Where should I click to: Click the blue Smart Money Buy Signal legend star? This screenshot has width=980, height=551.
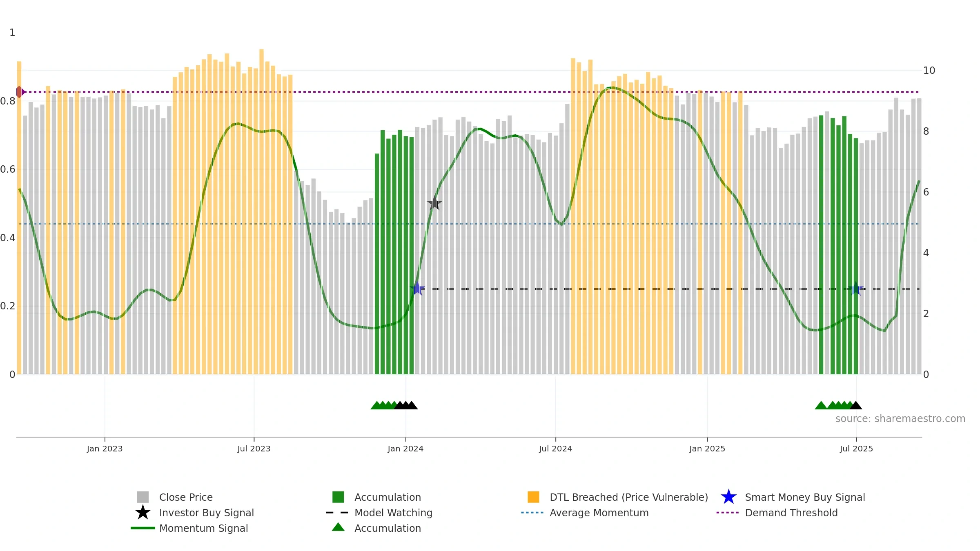728,497
